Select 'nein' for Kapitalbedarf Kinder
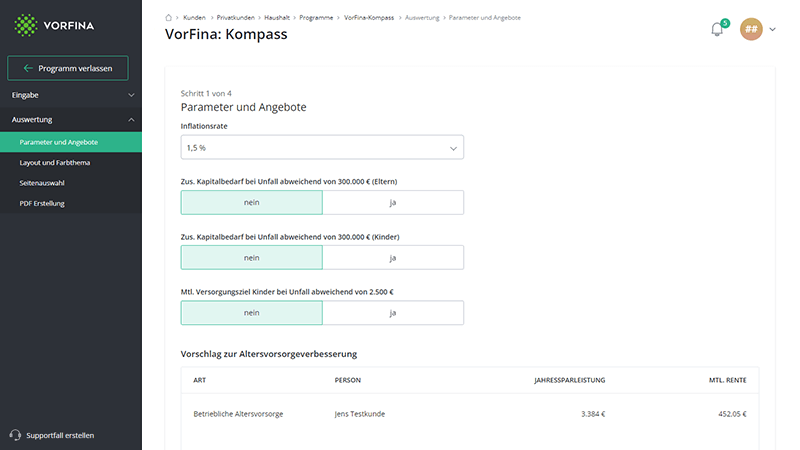The image size is (800, 450). 252,258
